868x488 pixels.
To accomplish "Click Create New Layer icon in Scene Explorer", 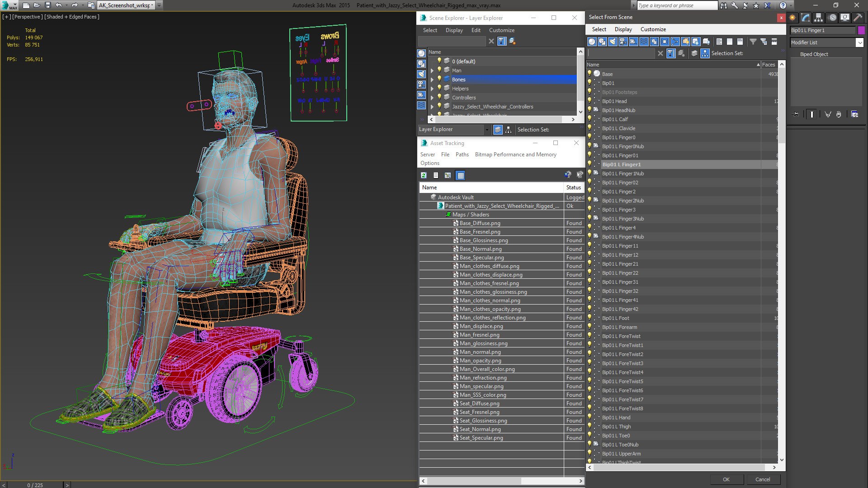I will 512,41.
